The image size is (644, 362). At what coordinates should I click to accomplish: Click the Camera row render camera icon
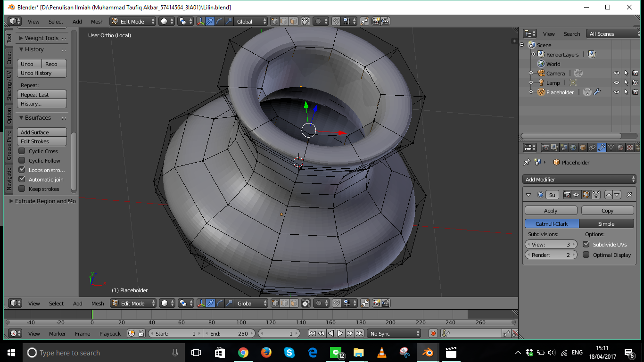(x=636, y=73)
